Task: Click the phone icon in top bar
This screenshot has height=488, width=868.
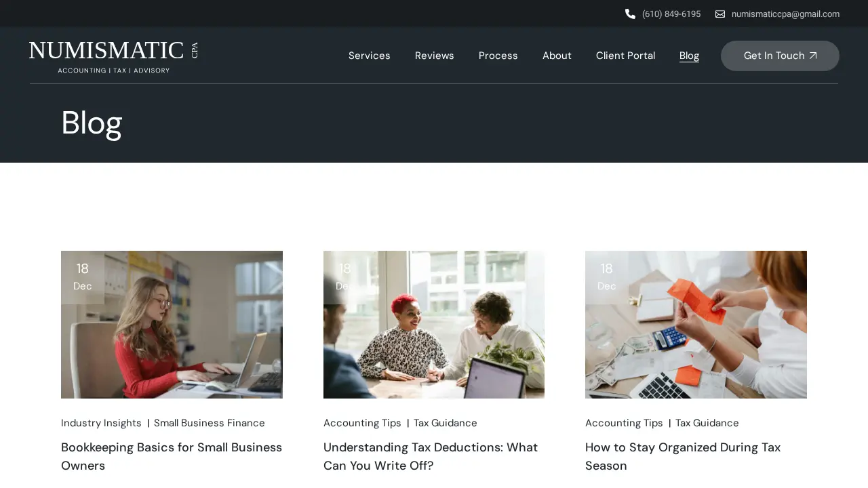Action: (x=630, y=14)
